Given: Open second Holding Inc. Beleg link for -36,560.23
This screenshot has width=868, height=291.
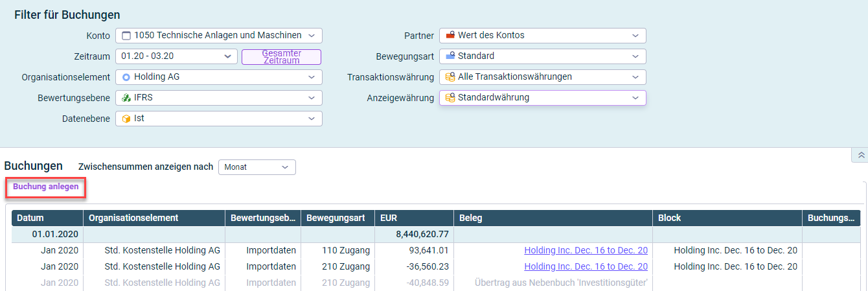Looking at the screenshot, I should 586,266.
